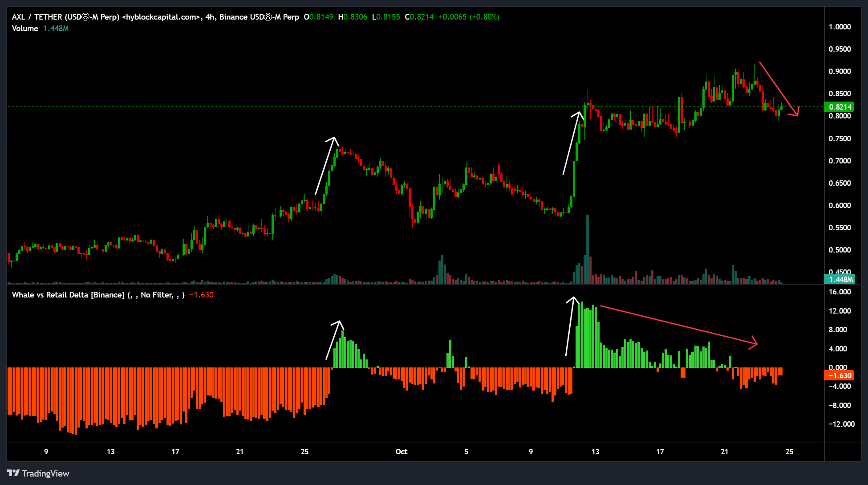Click the 8.000 indicator axis label
Screen dimensions: 868x485
(837, 330)
